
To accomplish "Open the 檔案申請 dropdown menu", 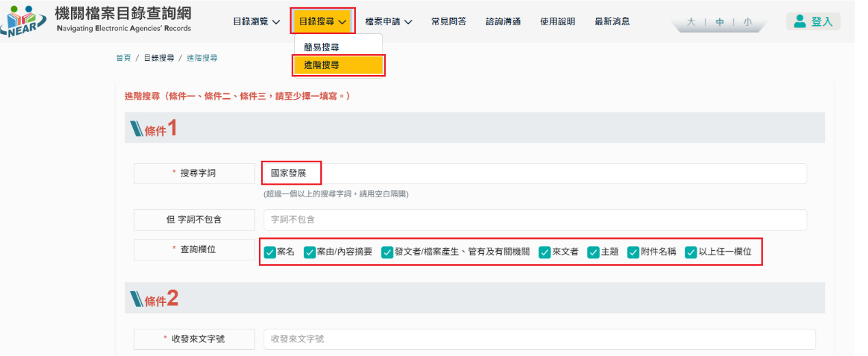I will tap(388, 22).
